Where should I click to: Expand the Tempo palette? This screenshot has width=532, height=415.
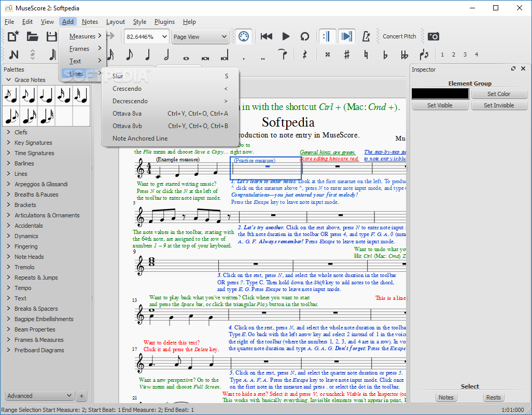(x=8, y=288)
